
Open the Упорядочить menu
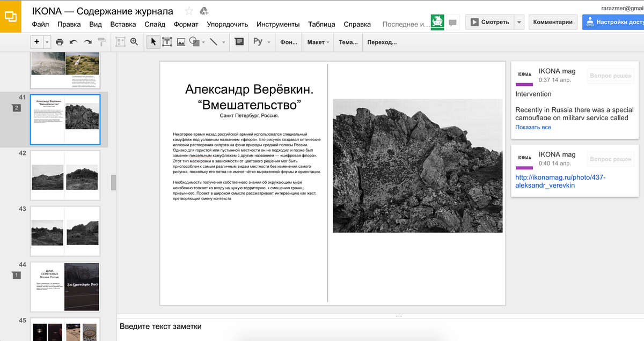click(x=227, y=24)
